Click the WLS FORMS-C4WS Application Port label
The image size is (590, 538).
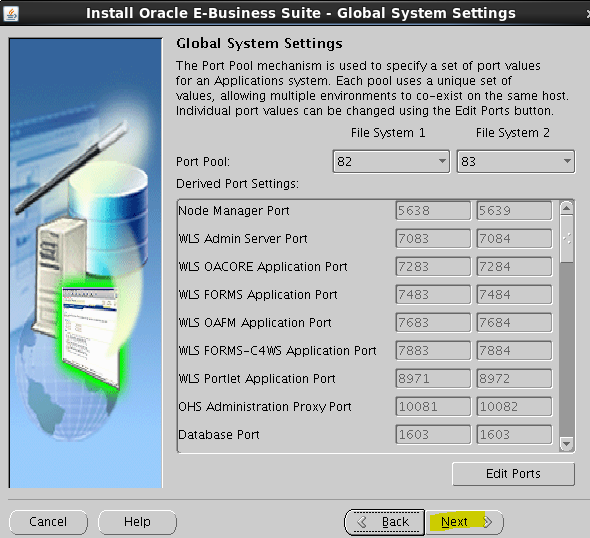click(277, 351)
